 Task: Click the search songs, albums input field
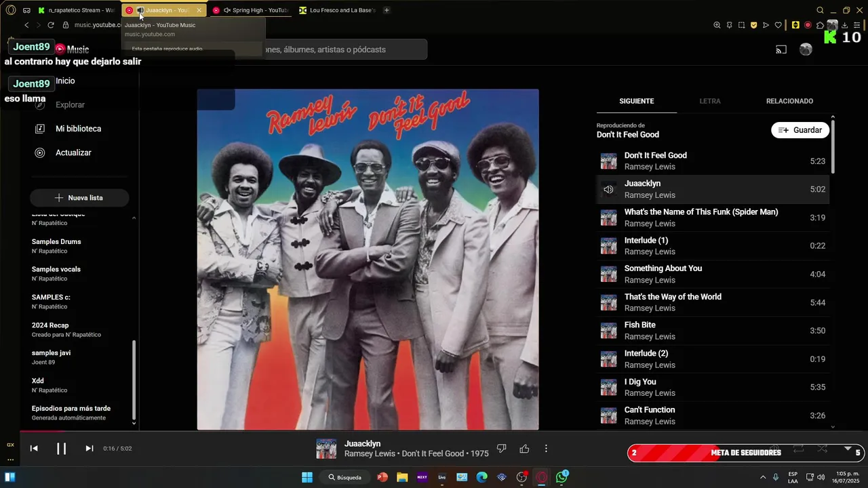[x=346, y=49]
